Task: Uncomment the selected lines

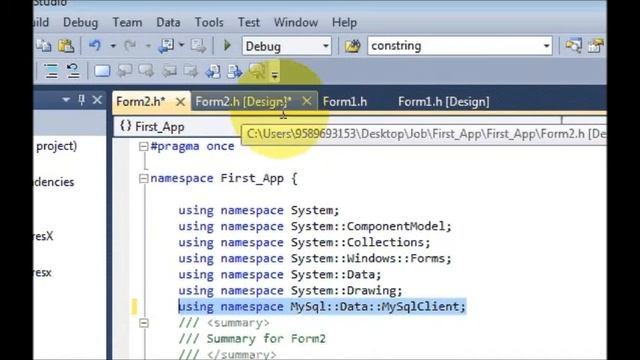Action: coord(73,71)
